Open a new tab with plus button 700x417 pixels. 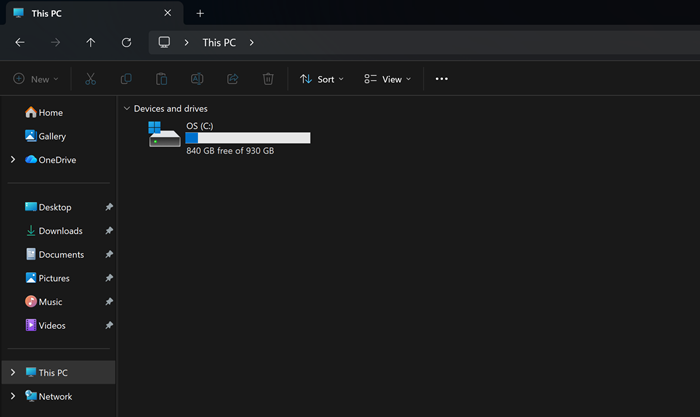click(x=200, y=13)
